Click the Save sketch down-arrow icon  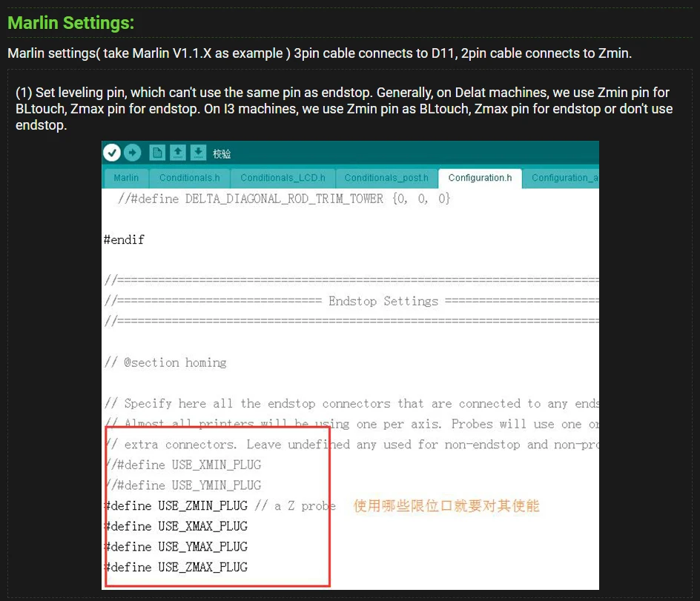pyautogui.click(x=198, y=153)
